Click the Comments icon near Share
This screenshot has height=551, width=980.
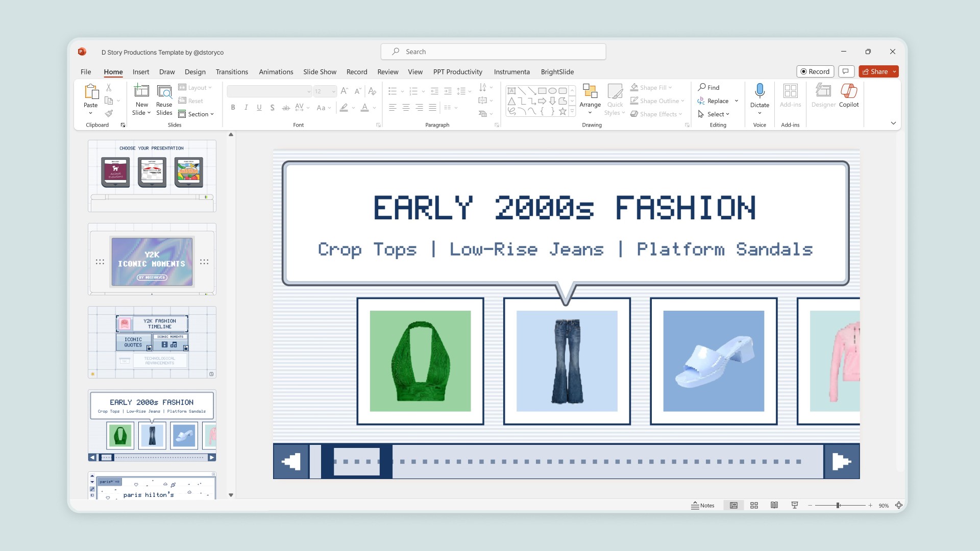coord(845,71)
